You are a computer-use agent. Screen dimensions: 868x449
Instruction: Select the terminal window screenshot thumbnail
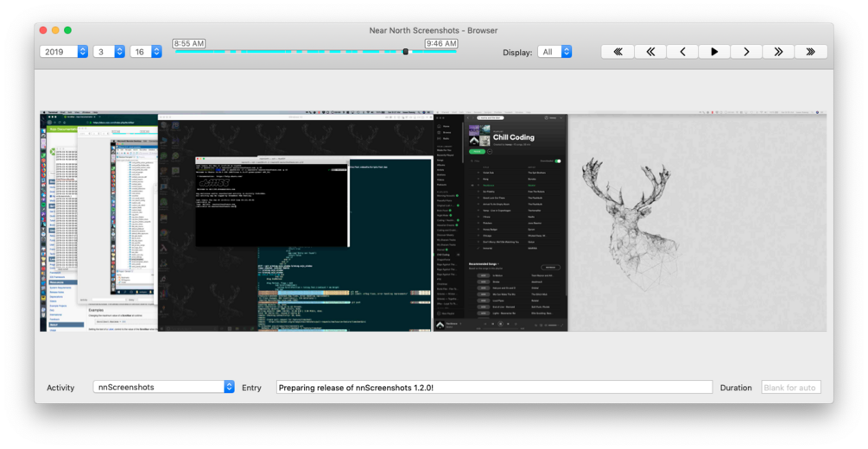click(x=271, y=201)
